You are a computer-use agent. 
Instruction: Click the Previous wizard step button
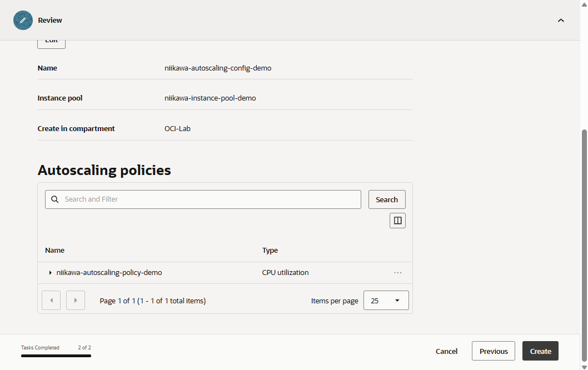(494, 351)
